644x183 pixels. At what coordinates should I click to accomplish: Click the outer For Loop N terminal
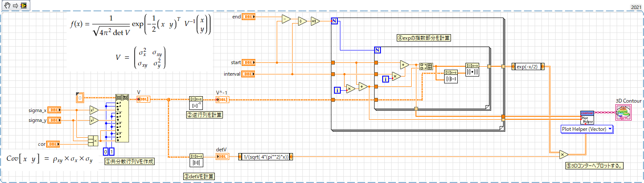coord(334,21)
